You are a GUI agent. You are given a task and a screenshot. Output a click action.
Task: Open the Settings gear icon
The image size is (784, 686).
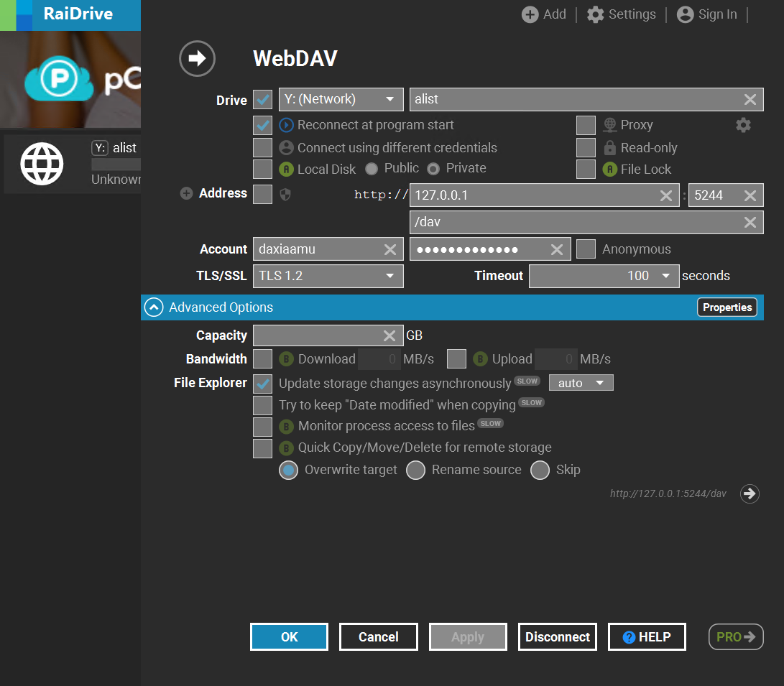coord(596,14)
